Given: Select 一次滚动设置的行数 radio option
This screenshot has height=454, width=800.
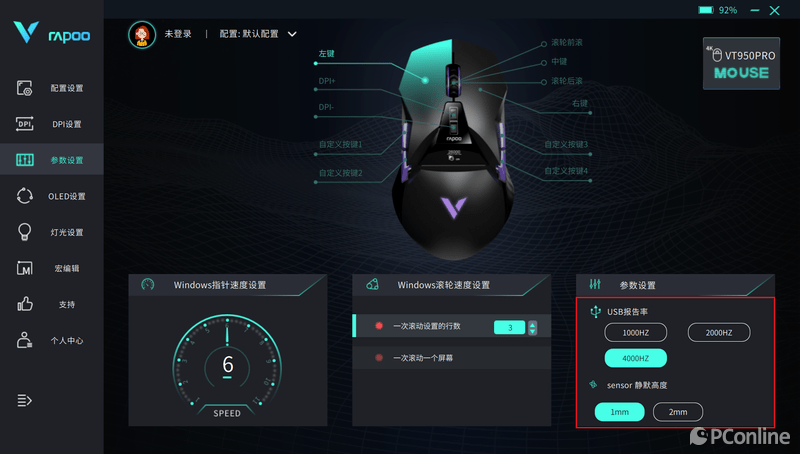Looking at the screenshot, I should pos(379,326).
